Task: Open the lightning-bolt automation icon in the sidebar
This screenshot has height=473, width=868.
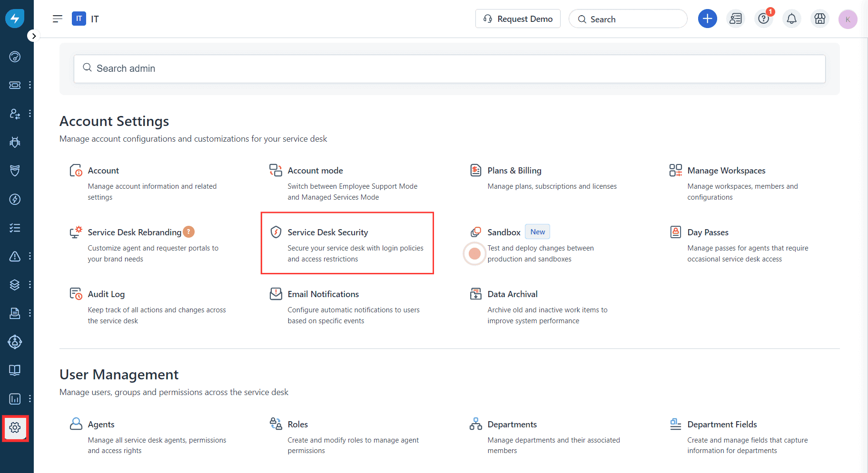Action: [15, 199]
